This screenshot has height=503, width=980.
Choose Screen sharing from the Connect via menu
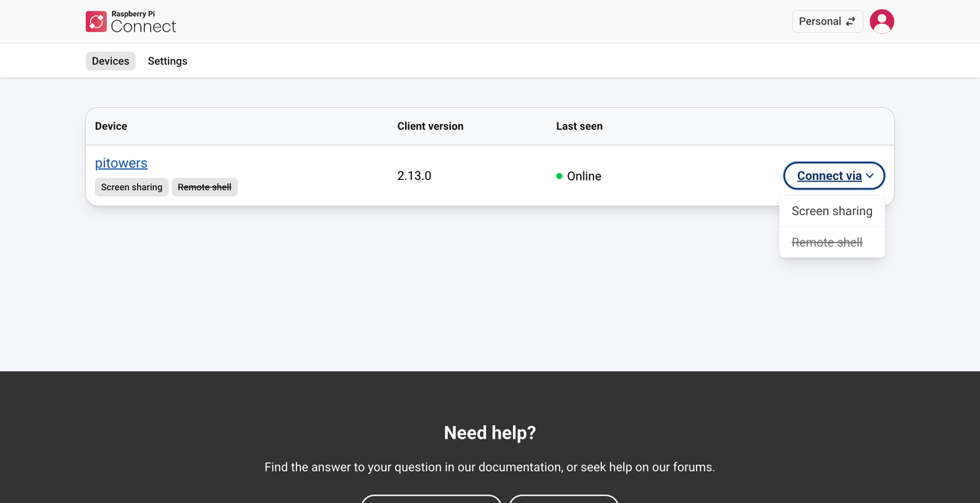pos(832,211)
